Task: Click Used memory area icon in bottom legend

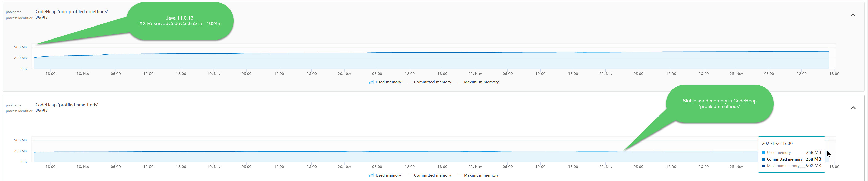Action: (371, 175)
